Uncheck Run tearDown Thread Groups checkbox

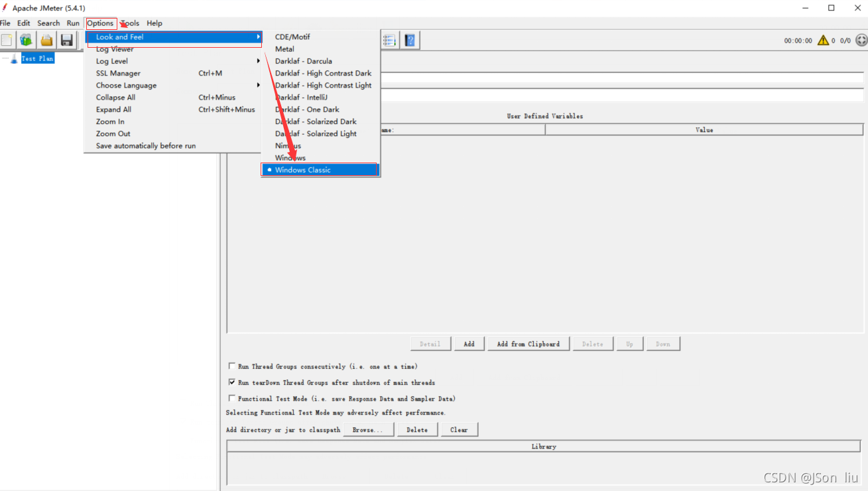(231, 382)
